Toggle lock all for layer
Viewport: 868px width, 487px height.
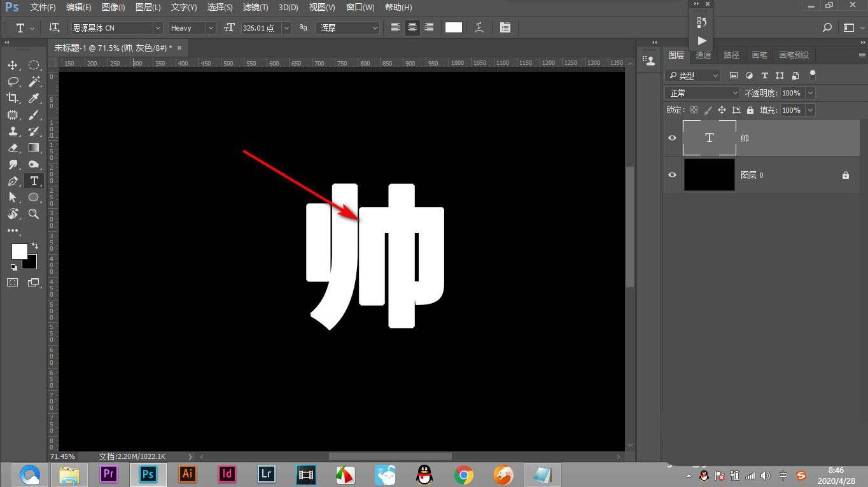750,110
